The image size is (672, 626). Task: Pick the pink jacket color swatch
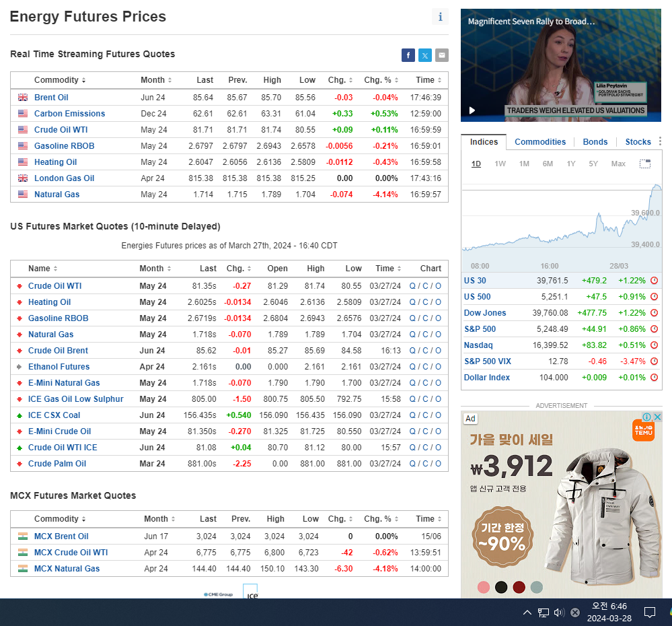(x=484, y=587)
